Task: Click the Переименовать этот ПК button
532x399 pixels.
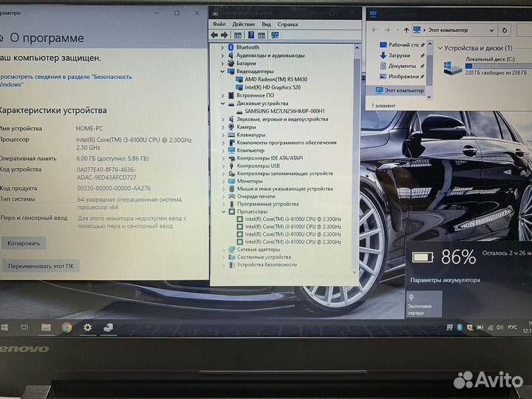Action: click(41, 266)
